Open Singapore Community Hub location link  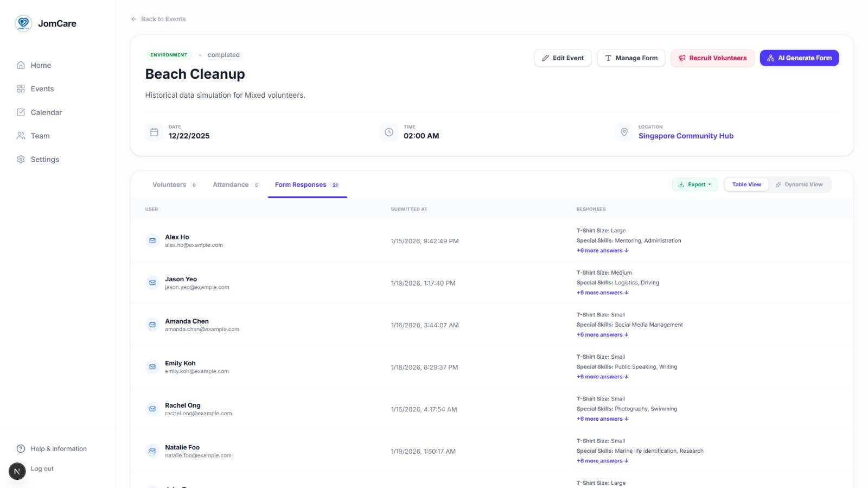click(686, 136)
